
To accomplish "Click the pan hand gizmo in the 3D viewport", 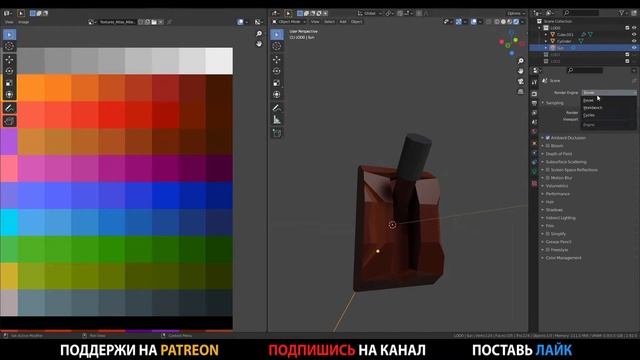I will (520, 71).
